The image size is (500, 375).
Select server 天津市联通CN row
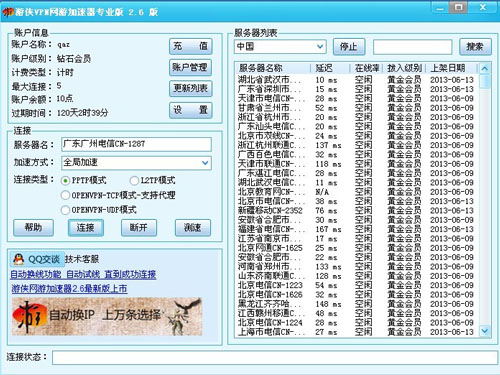(x=357, y=164)
